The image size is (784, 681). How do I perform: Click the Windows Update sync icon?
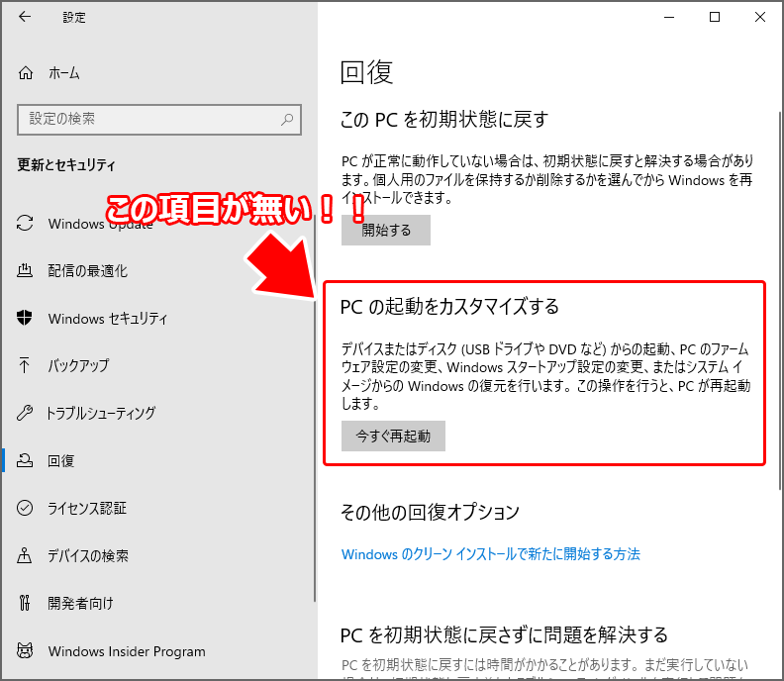pyautogui.click(x=25, y=223)
